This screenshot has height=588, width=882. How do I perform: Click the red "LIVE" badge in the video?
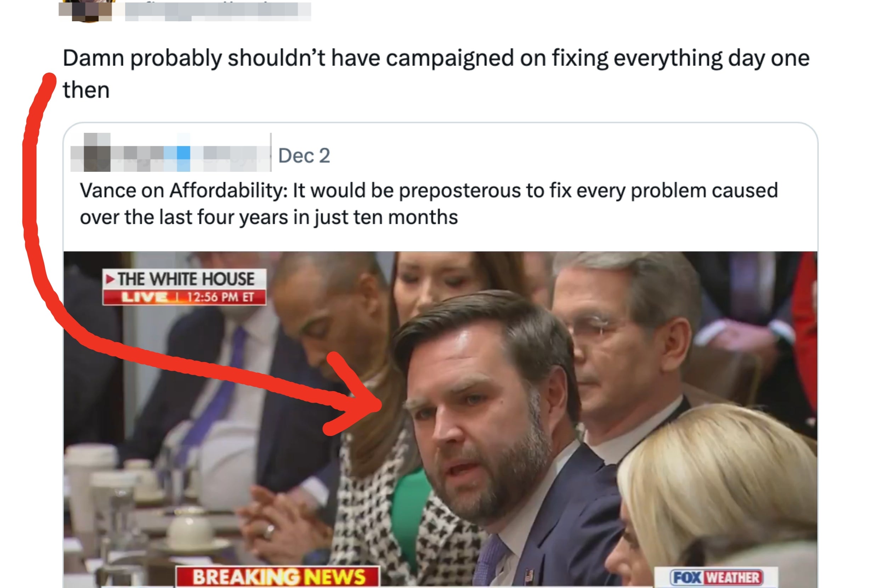(145, 298)
